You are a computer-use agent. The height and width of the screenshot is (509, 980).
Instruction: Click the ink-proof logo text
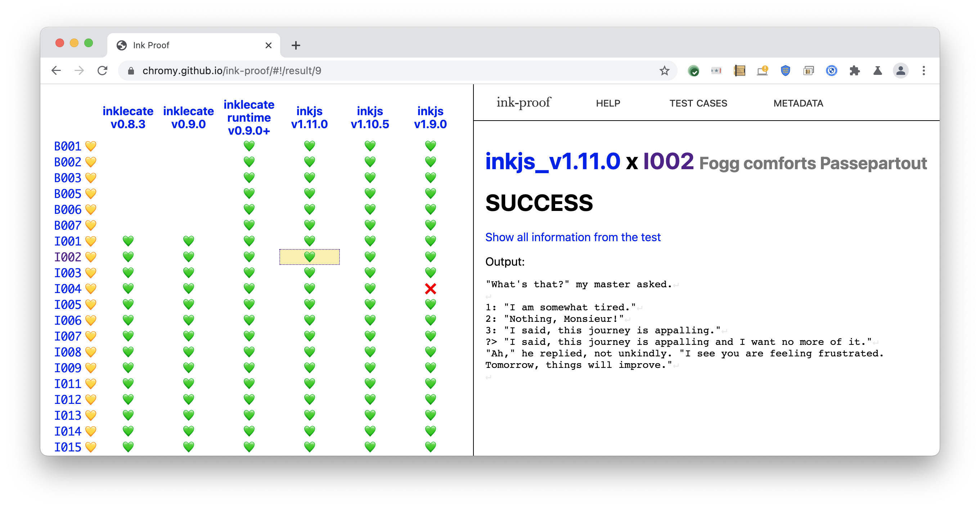tap(523, 102)
